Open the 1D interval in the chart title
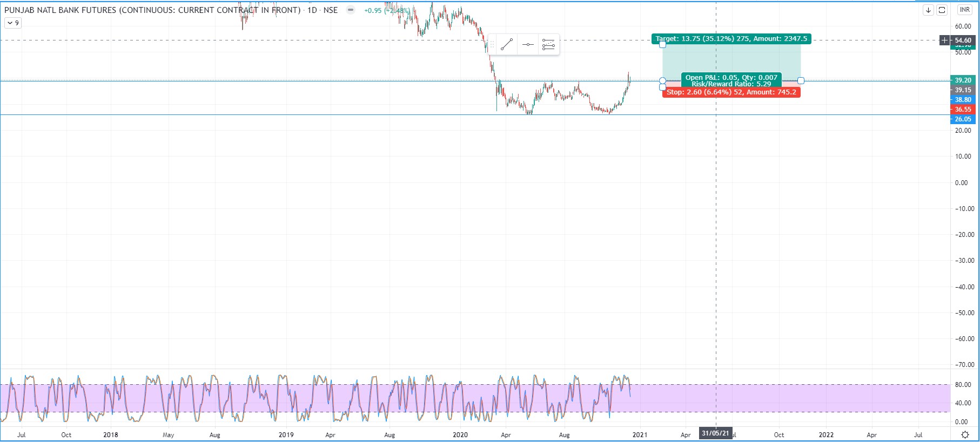Screen dimensions: 980x442 (x=312, y=10)
